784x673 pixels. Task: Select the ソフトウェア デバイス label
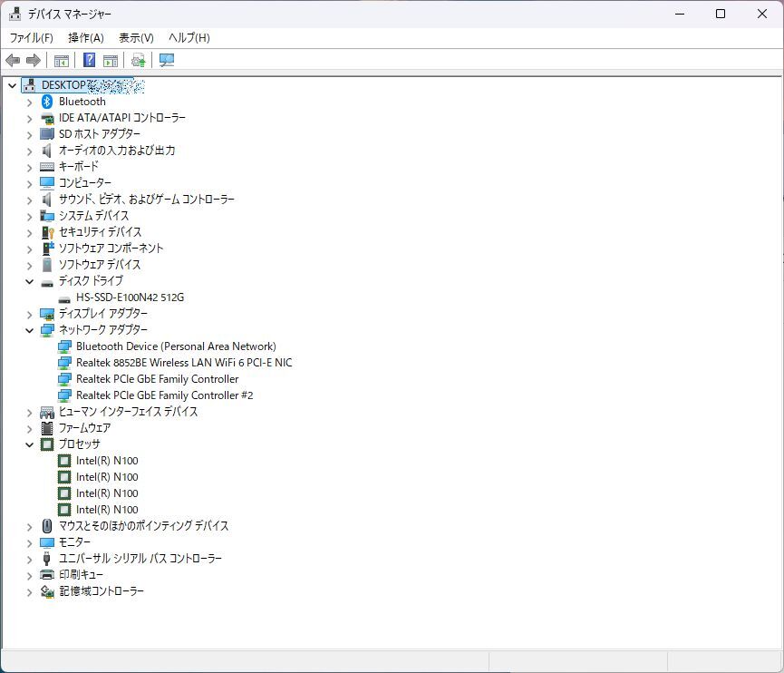pyautogui.click(x=100, y=265)
